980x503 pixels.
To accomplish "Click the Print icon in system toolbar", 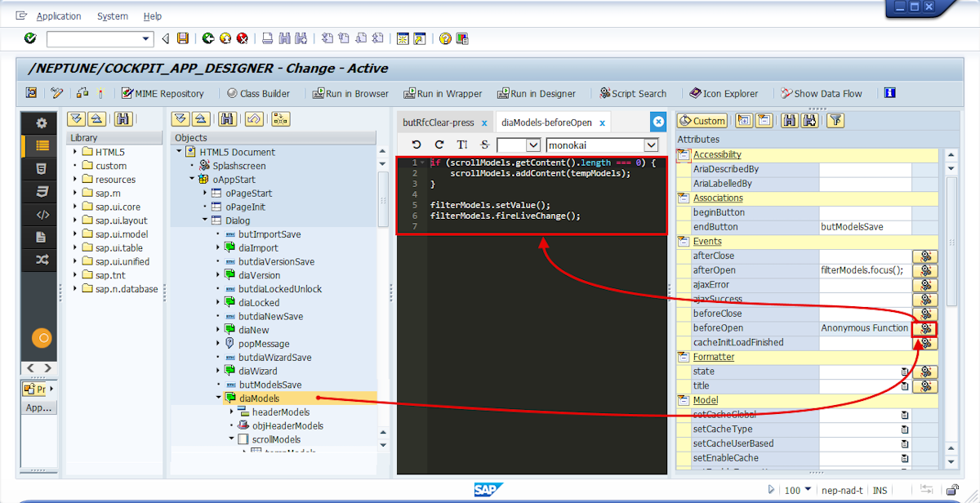I will [x=267, y=38].
